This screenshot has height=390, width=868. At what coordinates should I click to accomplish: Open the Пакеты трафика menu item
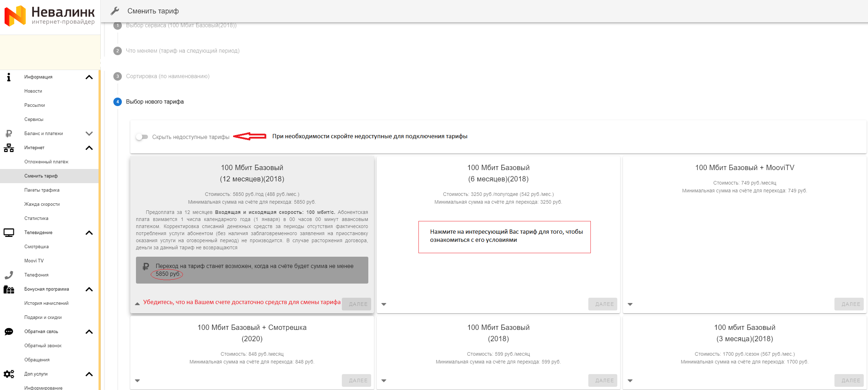42,190
